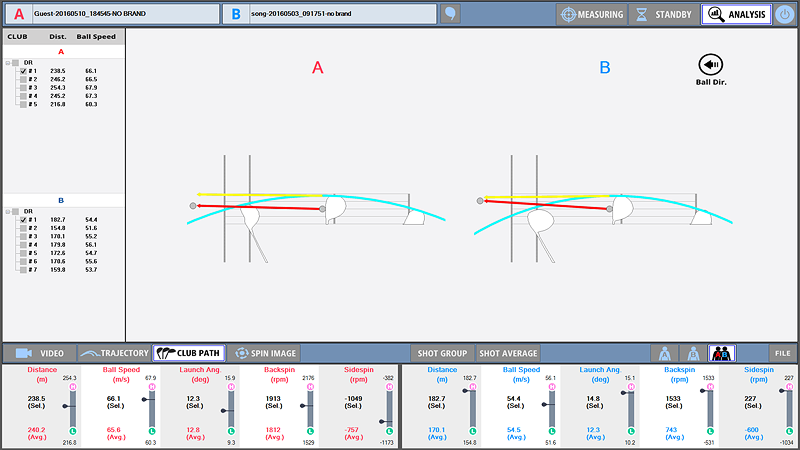800x450 pixels.
Task: Click the FILE button
Action: [x=781, y=353]
